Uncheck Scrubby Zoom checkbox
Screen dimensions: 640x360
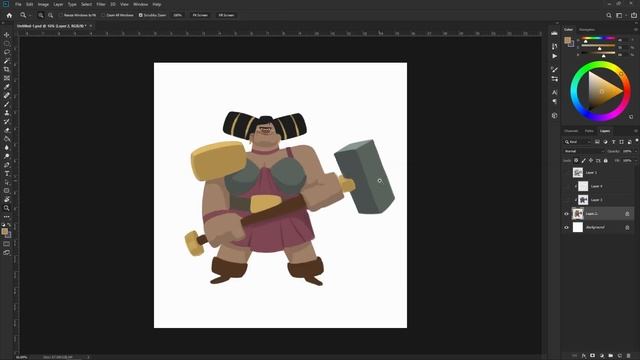(141, 15)
